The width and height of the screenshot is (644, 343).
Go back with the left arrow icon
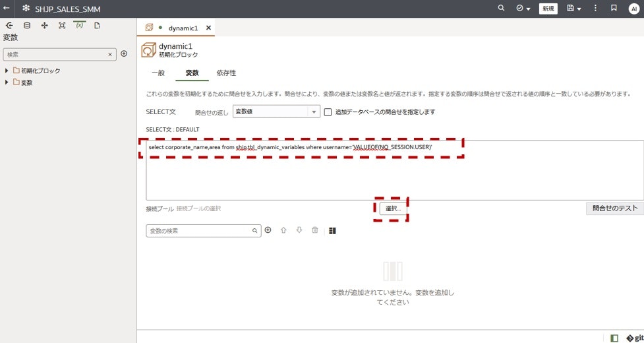[x=7, y=8]
